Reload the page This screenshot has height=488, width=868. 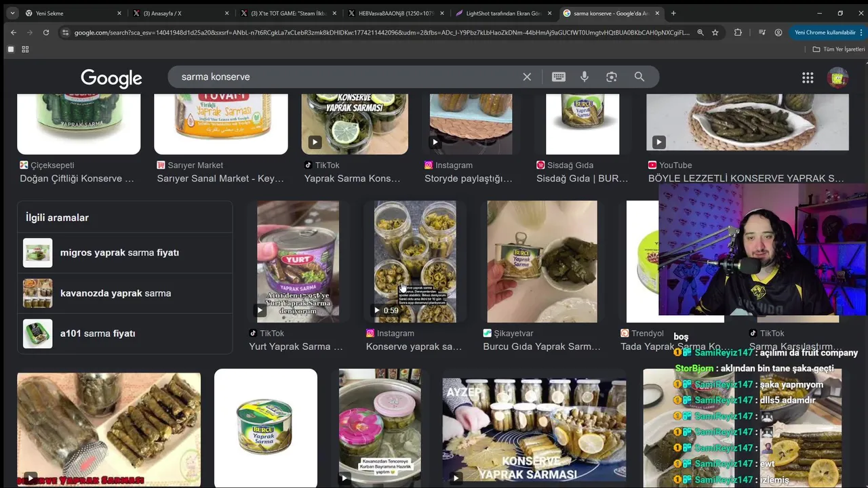pyautogui.click(x=46, y=32)
